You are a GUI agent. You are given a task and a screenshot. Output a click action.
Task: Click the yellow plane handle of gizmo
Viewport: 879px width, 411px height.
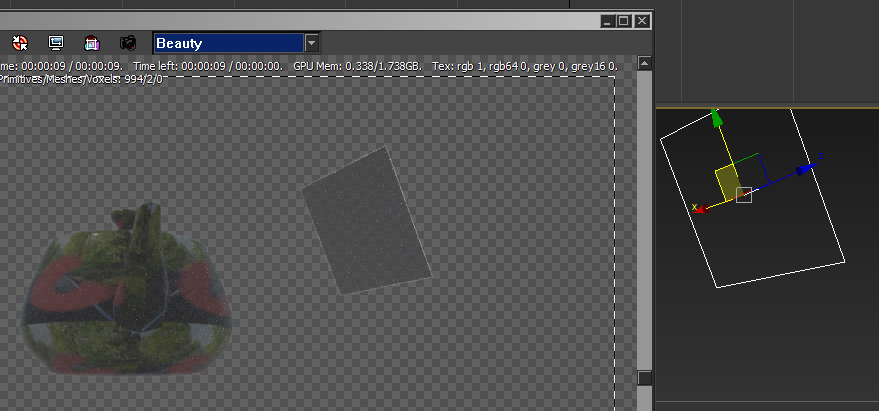[x=728, y=182]
